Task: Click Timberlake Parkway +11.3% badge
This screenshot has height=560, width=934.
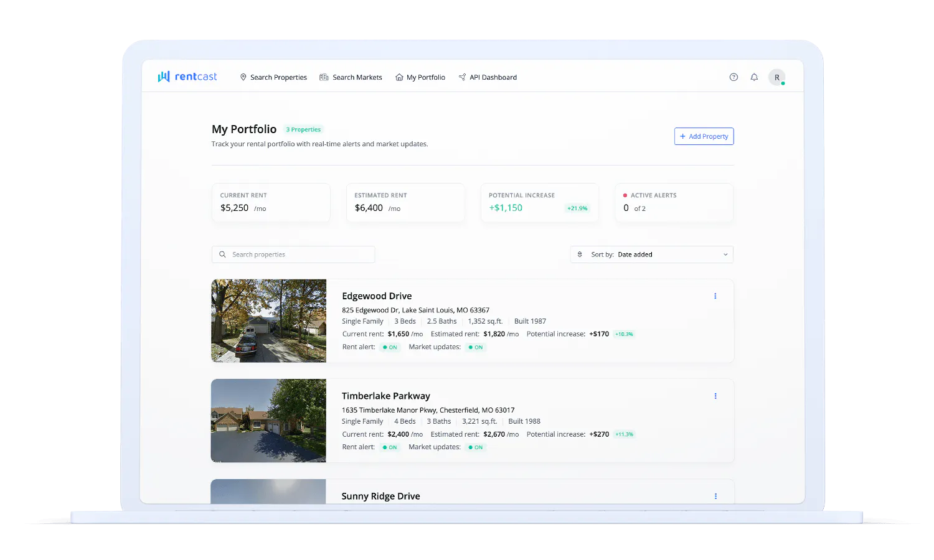Action: click(x=624, y=434)
